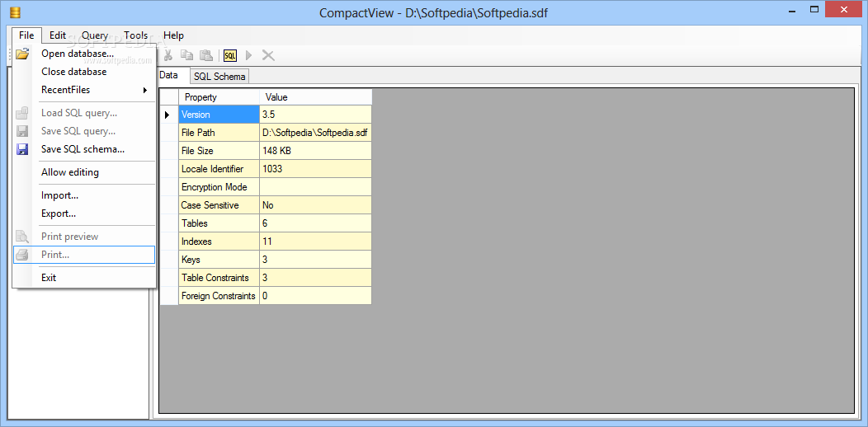Click the Property column header
The width and height of the screenshot is (868, 427).
click(x=219, y=97)
